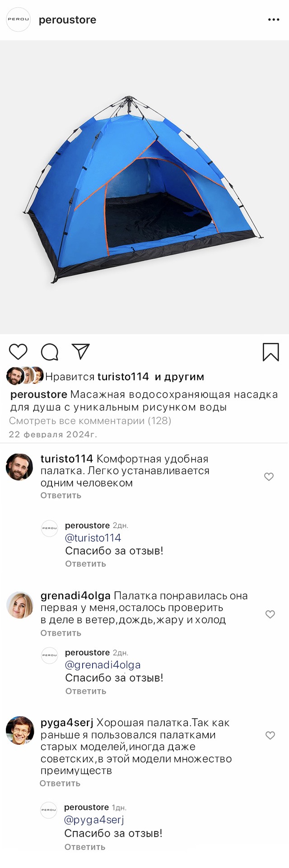Reply to turisto114's comment

pyautogui.click(x=61, y=495)
